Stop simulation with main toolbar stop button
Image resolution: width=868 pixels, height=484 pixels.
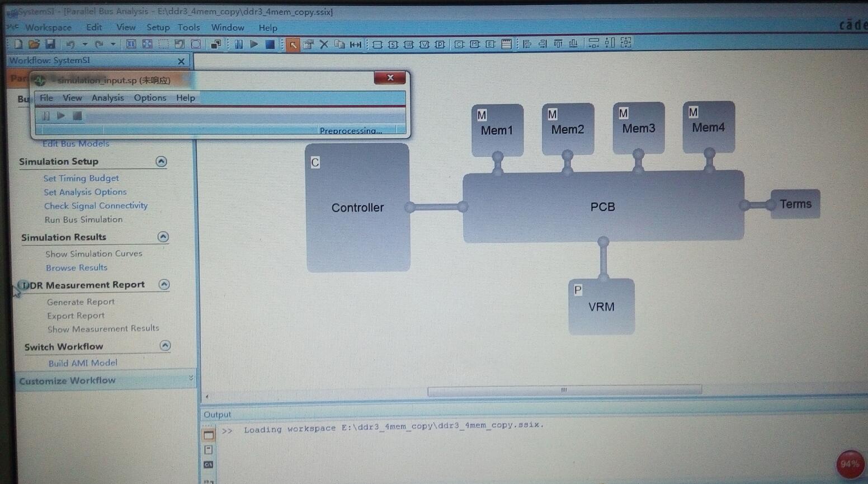[270, 44]
